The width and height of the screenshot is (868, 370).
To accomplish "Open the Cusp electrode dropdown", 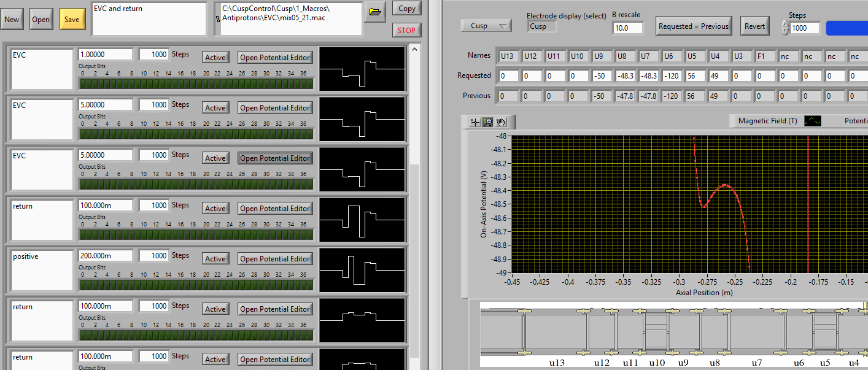I will pos(486,26).
